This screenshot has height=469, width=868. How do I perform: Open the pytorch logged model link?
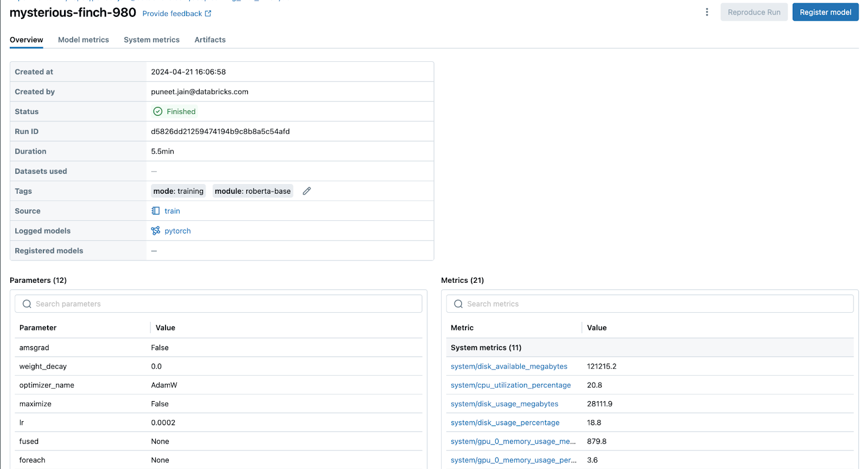178,231
